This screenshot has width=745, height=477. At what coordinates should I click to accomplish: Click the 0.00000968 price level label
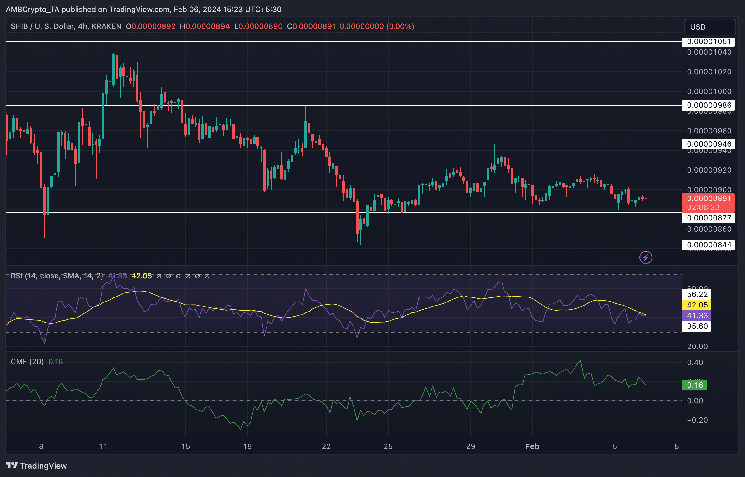tap(708, 105)
